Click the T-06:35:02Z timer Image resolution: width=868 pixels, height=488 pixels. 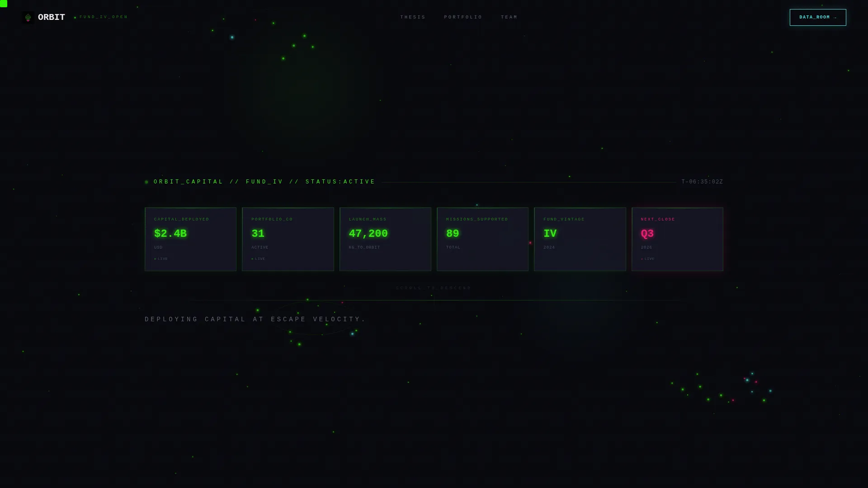coord(702,182)
